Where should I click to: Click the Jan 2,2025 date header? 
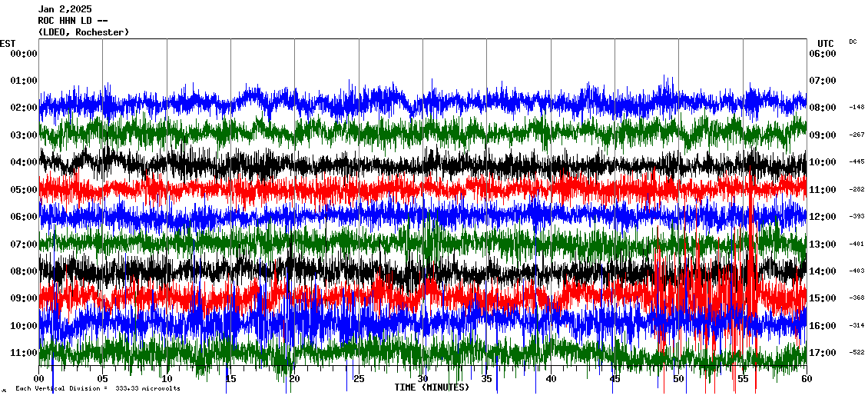tap(65, 9)
